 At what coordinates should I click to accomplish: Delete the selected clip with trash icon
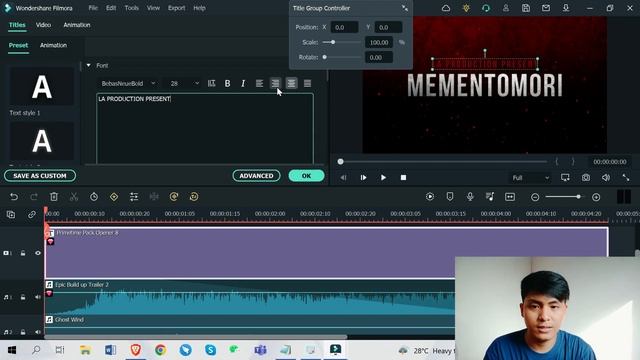(x=54, y=197)
